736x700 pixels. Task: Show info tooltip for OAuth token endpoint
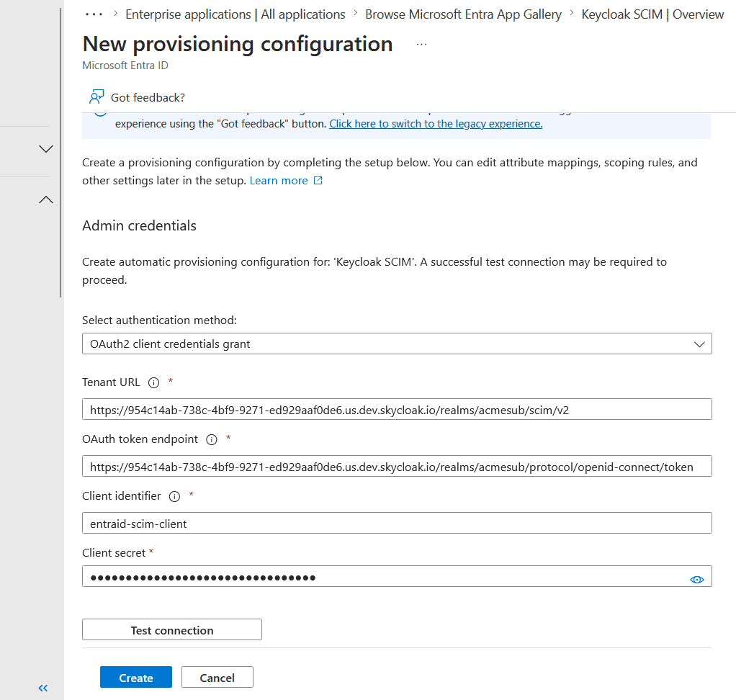tap(212, 439)
